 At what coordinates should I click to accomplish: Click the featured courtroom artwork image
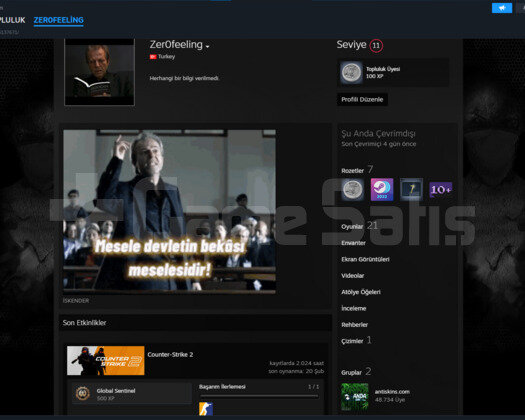point(169,212)
